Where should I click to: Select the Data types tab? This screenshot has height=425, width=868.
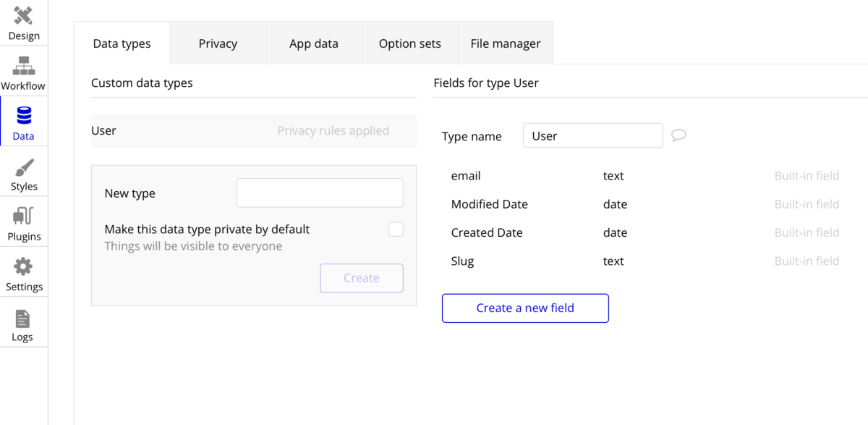click(x=122, y=43)
